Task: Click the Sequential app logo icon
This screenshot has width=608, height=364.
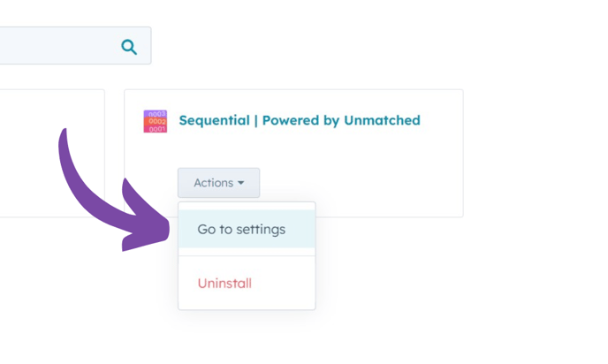Action: pyautogui.click(x=156, y=121)
